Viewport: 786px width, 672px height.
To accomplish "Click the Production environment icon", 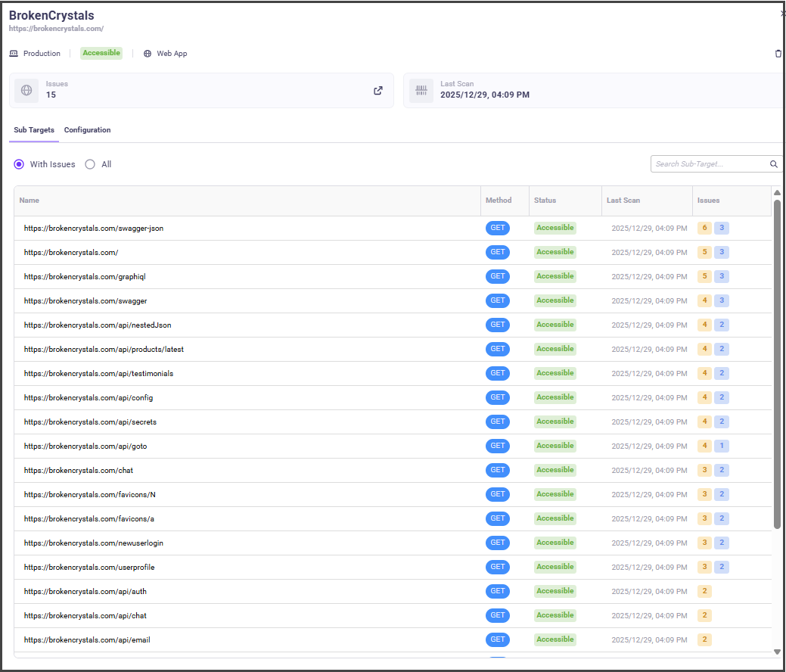I will coord(14,54).
